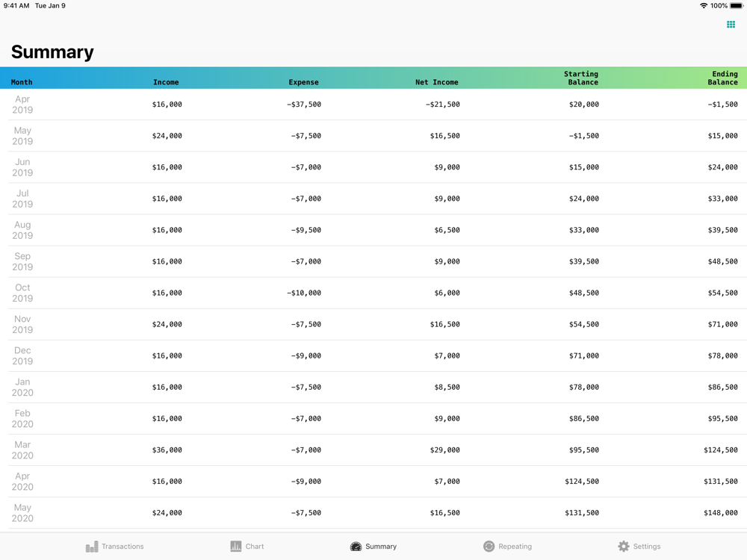Tap the $71,000 ending balance in Nov 2019
Image resolution: width=747 pixels, height=560 pixels.
(722, 324)
